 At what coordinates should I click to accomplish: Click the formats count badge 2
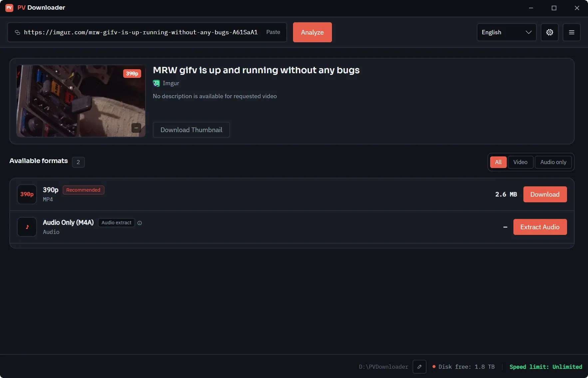tap(78, 162)
